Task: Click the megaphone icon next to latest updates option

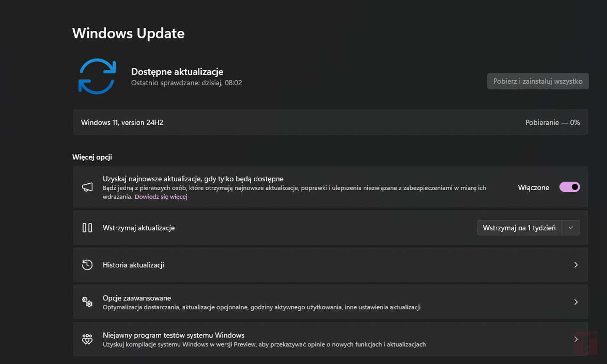Action: [x=87, y=187]
